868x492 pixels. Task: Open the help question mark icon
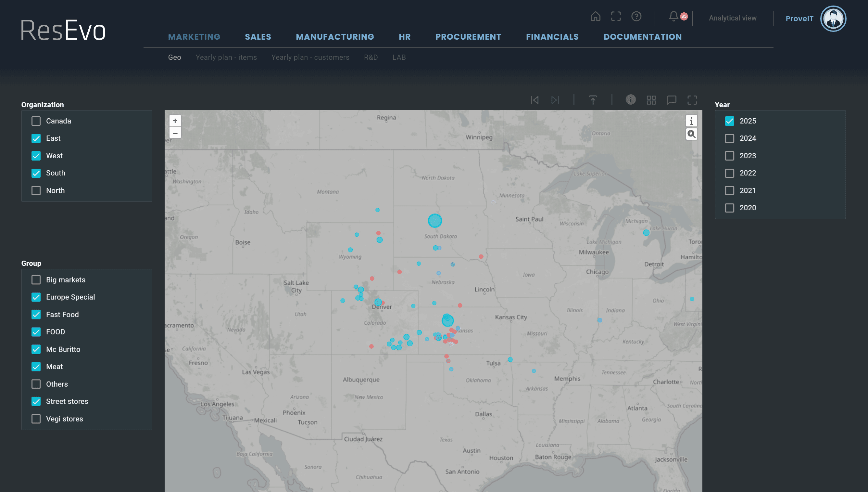[x=636, y=16]
